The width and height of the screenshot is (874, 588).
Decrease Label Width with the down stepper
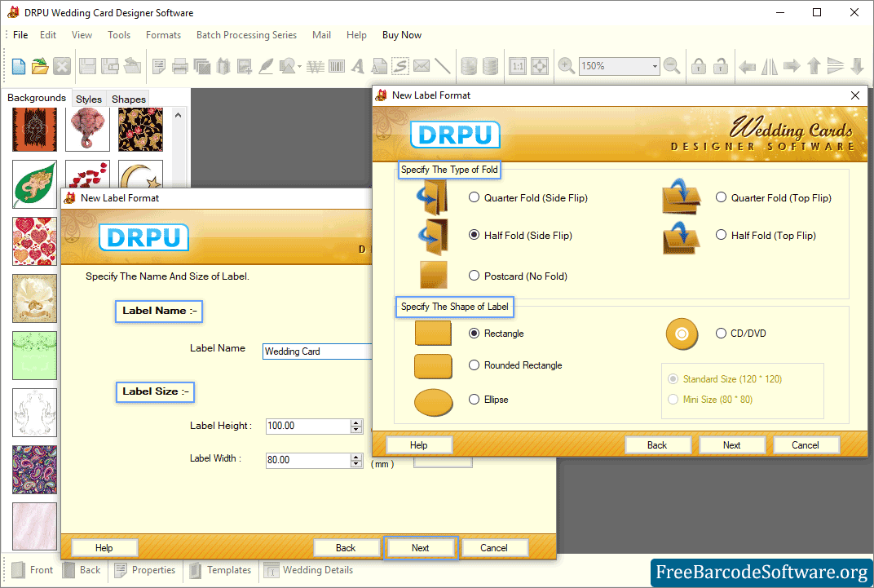pyautogui.click(x=357, y=464)
